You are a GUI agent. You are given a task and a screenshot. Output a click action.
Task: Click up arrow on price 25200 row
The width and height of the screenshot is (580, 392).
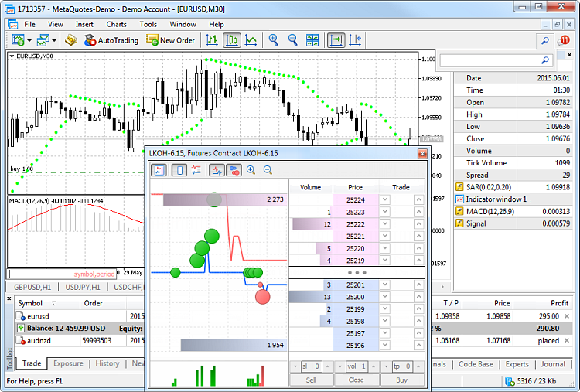point(418,297)
